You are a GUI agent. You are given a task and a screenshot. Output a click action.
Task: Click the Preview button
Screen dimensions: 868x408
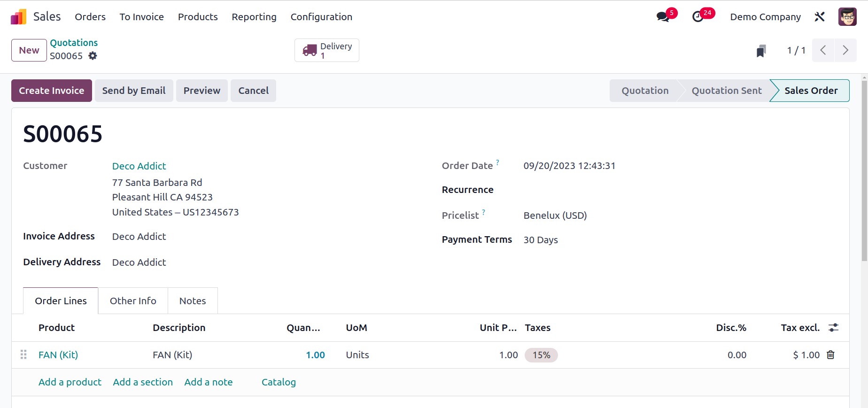[202, 91]
